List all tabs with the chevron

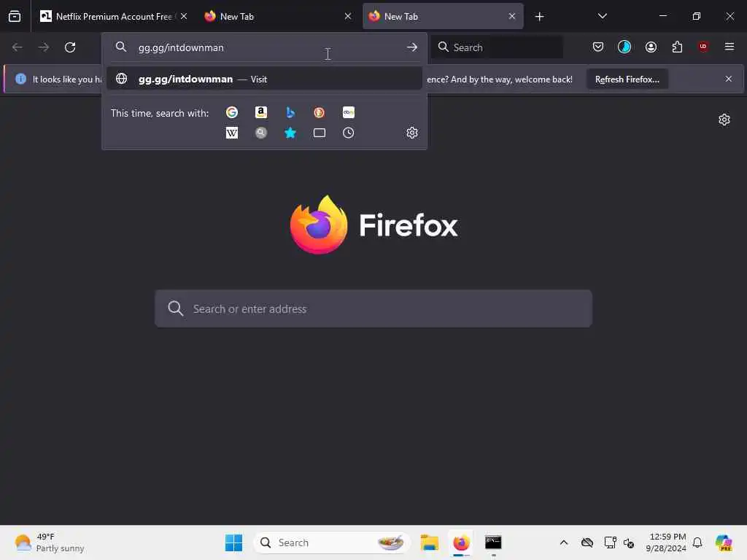[602, 16]
